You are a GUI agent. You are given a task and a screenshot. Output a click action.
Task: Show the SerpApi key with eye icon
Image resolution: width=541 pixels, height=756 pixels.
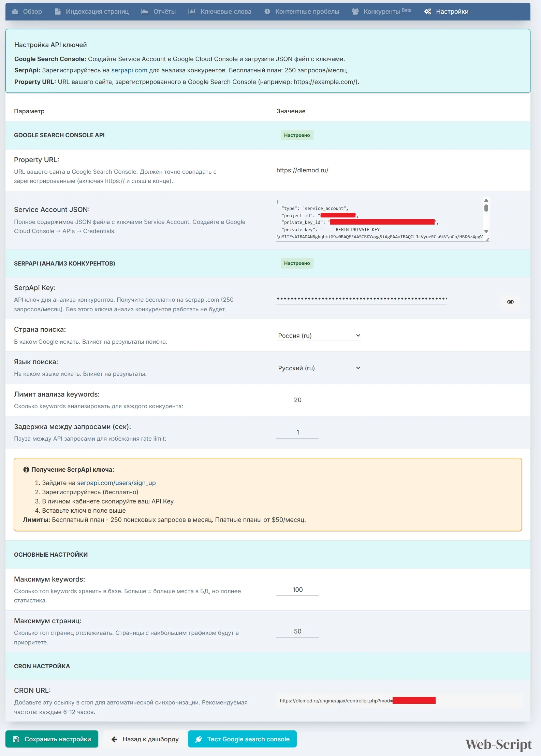[x=510, y=302]
